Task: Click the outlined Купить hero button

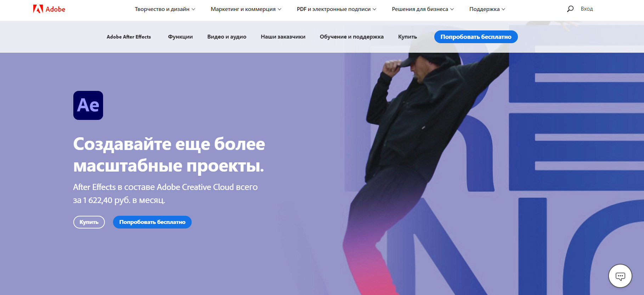Action: coord(89,222)
